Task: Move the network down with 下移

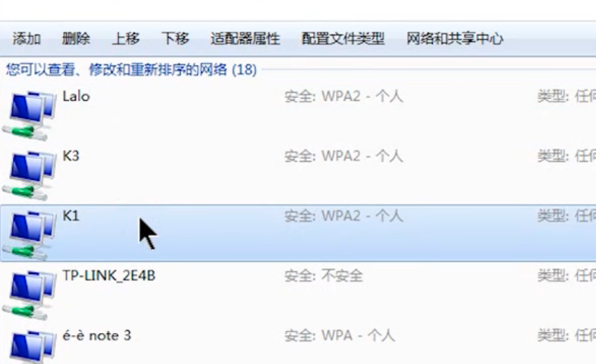Action: click(175, 39)
